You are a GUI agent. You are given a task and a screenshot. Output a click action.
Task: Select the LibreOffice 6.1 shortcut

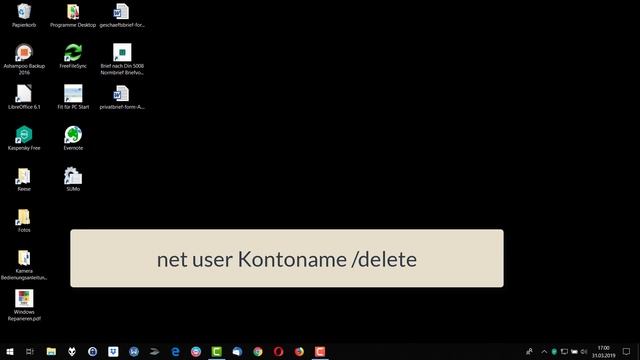[24, 97]
